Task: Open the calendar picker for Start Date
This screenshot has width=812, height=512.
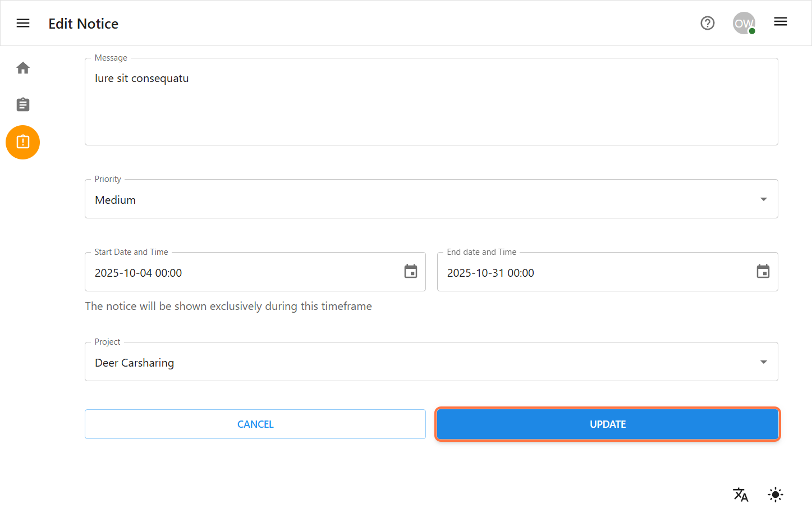Action: coord(410,271)
